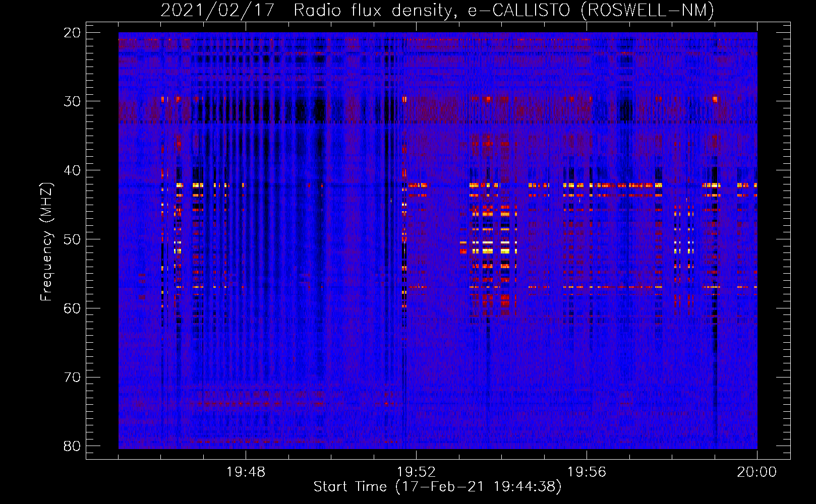
Task: Click the 70 MHz frequency tick label
Action: [x=72, y=377]
